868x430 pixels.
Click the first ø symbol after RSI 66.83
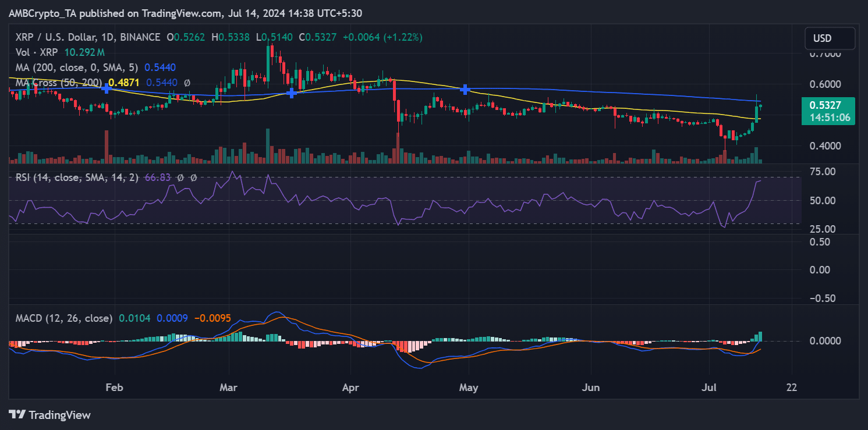(x=181, y=177)
